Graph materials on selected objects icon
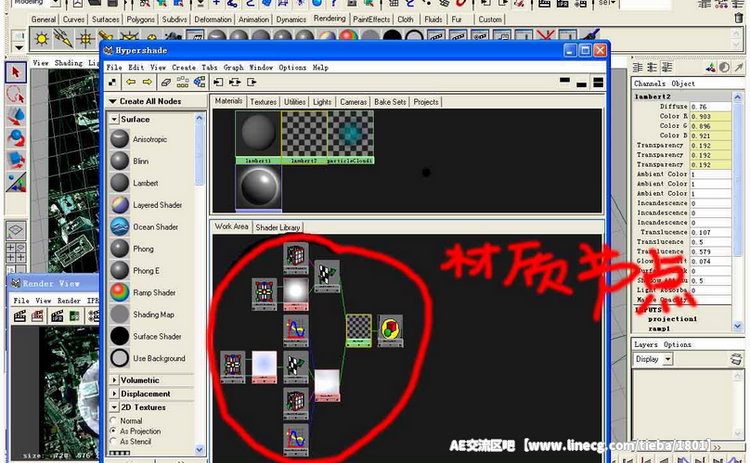 coord(199,82)
